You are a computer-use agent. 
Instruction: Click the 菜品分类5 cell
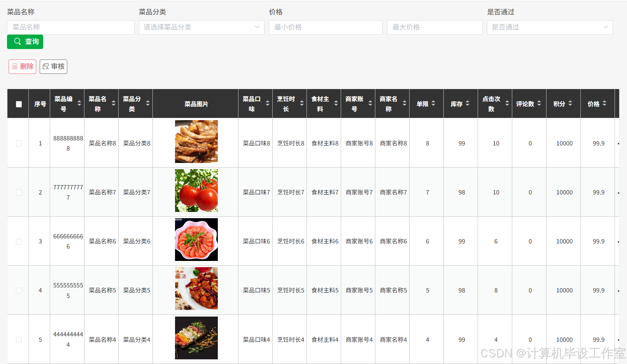tap(137, 290)
